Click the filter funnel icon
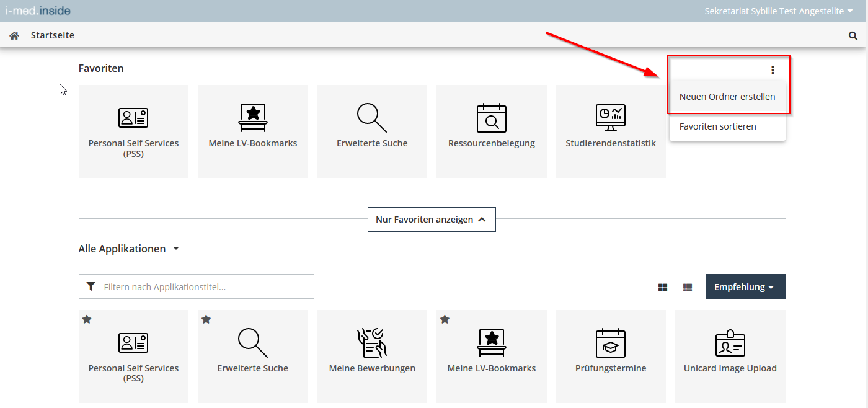868x408 pixels. (91, 286)
